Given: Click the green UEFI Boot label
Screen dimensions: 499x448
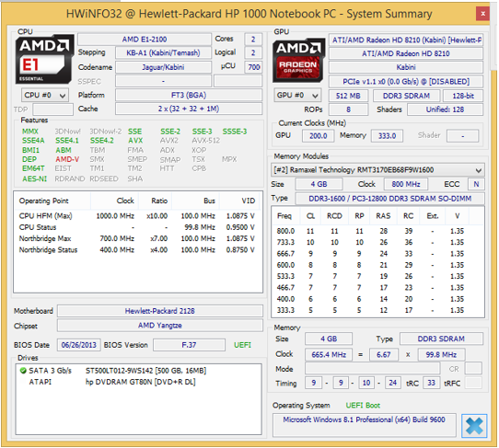Looking at the screenshot, I should (363, 406).
